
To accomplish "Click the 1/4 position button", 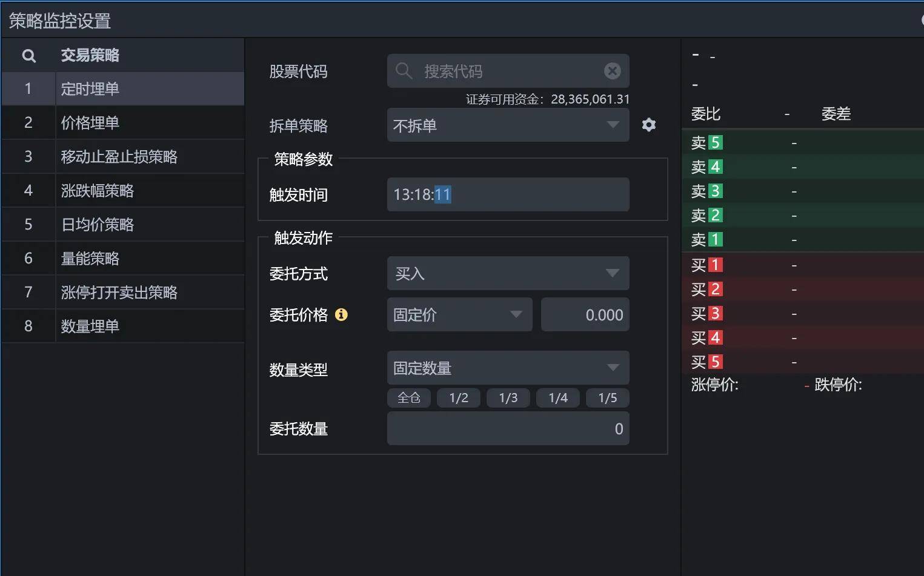I will [x=558, y=398].
